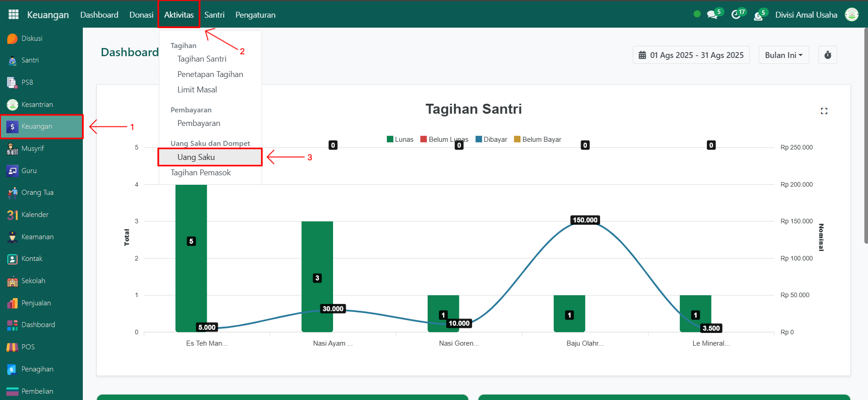868x400 pixels.
Task: Open the Kalender app in sidebar
Action: [x=34, y=215]
